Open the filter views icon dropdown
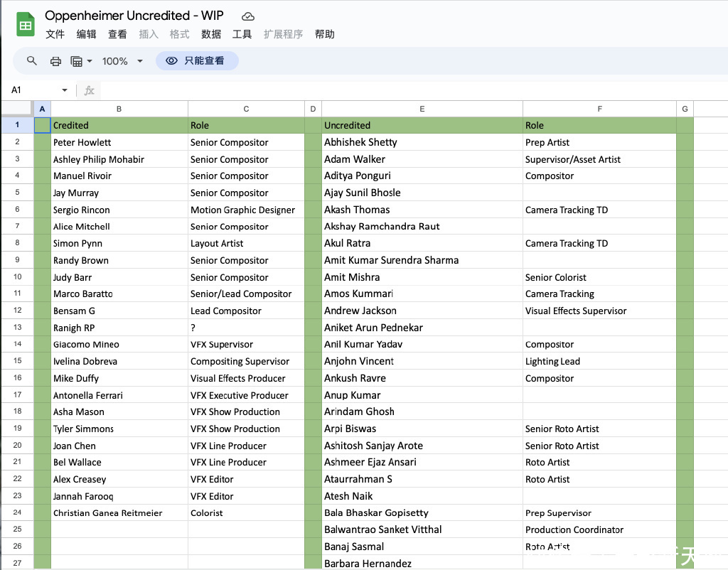The width and height of the screenshot is (728, 570). point(82,61)
